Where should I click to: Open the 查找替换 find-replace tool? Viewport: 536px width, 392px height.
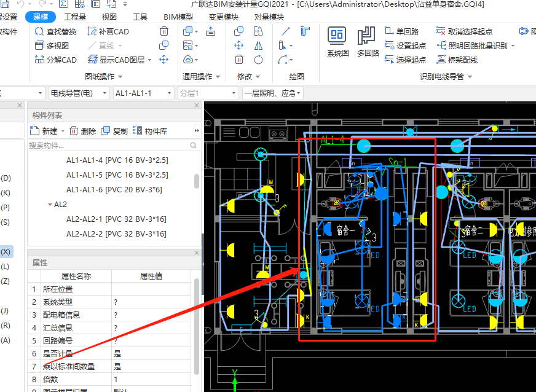tap(56, 31)
